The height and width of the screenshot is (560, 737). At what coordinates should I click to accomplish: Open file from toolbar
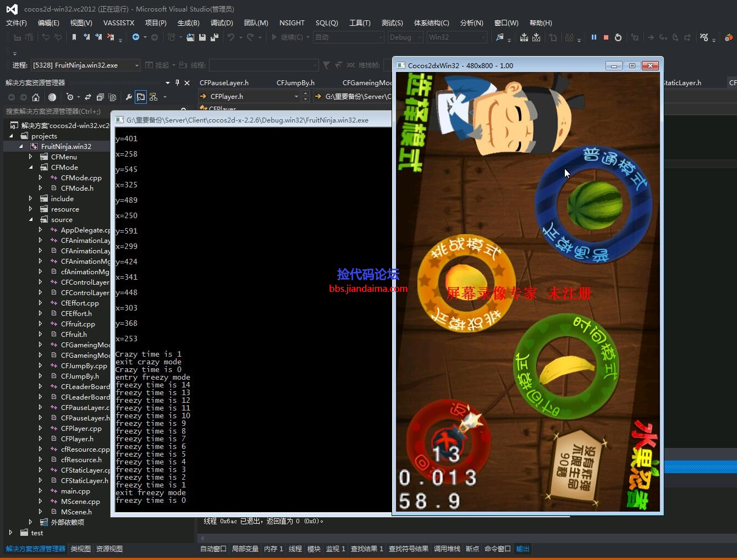190,37
